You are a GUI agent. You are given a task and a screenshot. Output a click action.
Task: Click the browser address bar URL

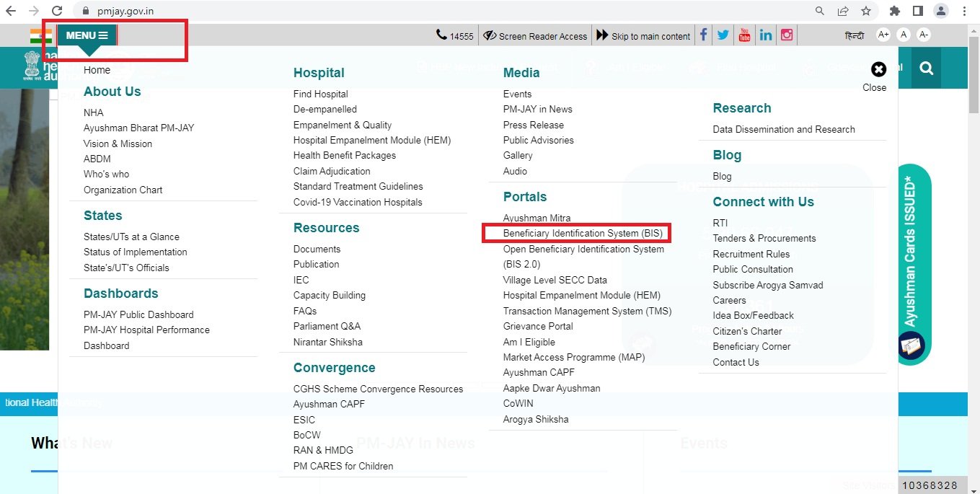coord(125,12)
